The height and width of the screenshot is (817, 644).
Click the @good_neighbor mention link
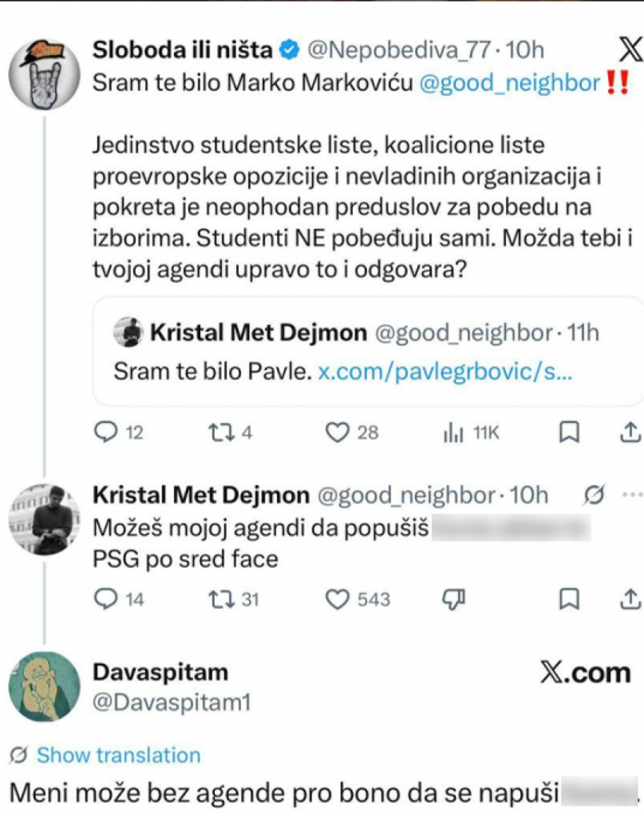(x=509, y=84)
